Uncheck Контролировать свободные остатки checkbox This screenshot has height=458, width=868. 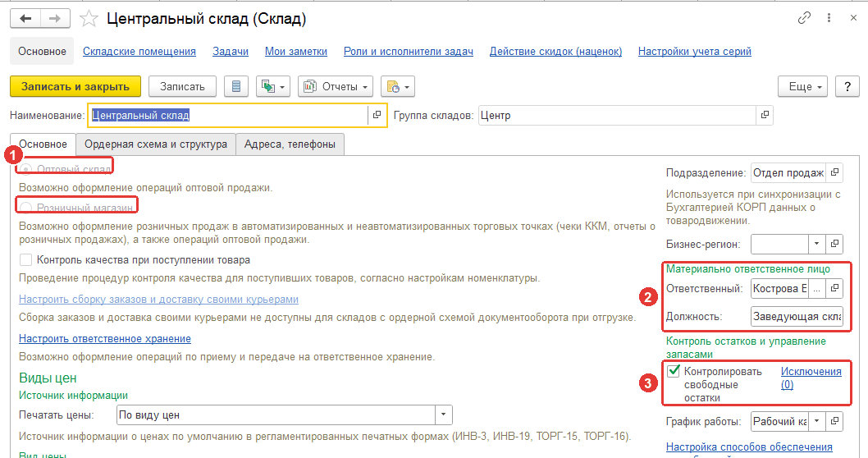coord(674,371)
